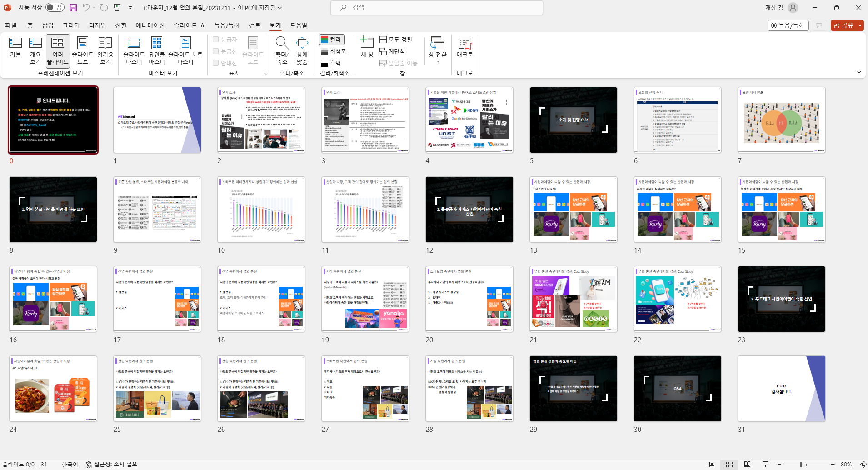Click 창에 맞춤 fit to window

(302, 50)
